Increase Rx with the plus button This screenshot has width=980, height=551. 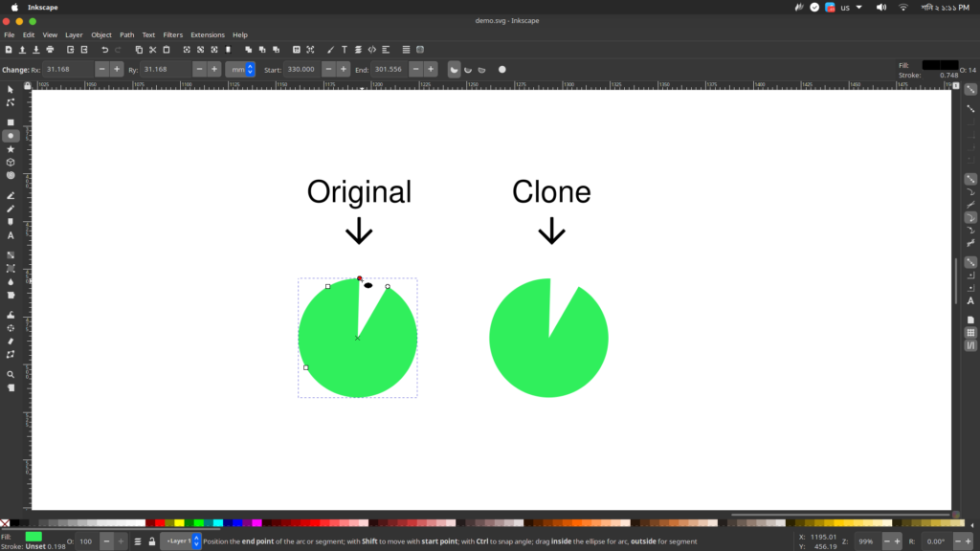tap(116, 69)
